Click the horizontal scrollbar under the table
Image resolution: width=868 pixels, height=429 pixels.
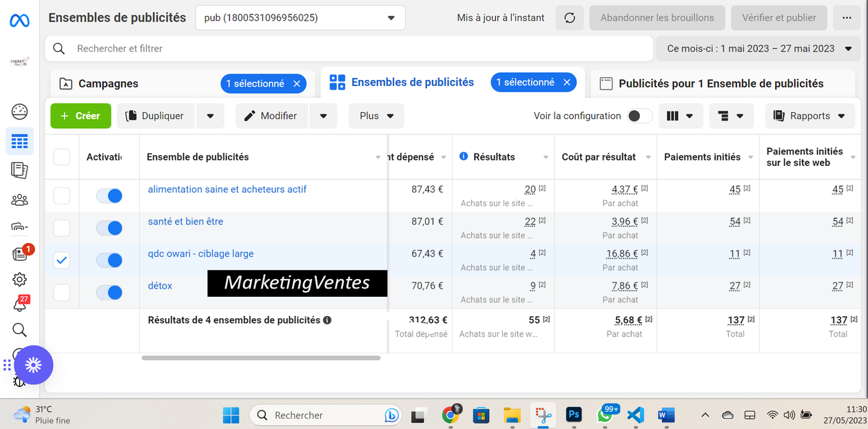click(261, 358)
